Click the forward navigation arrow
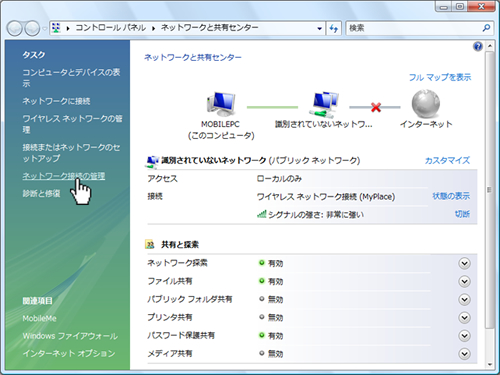The image size is (500, 375). click(32, 28)
